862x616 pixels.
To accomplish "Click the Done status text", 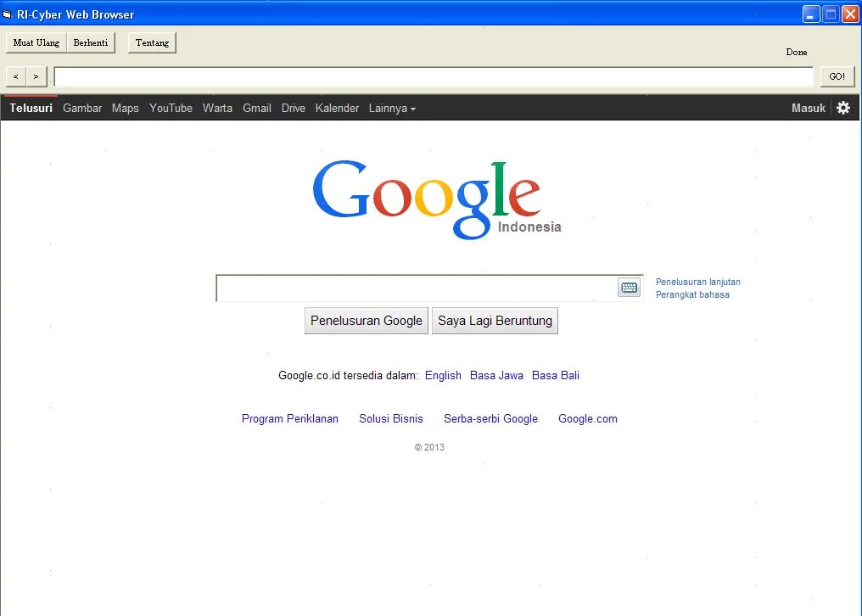I will (x=797, y=52).
